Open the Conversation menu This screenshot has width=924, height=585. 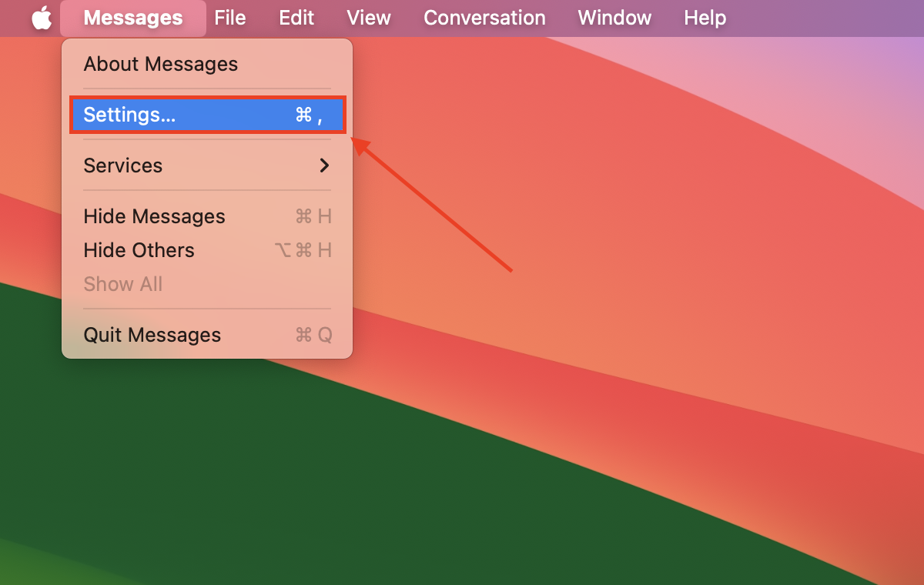click(484, 17)
